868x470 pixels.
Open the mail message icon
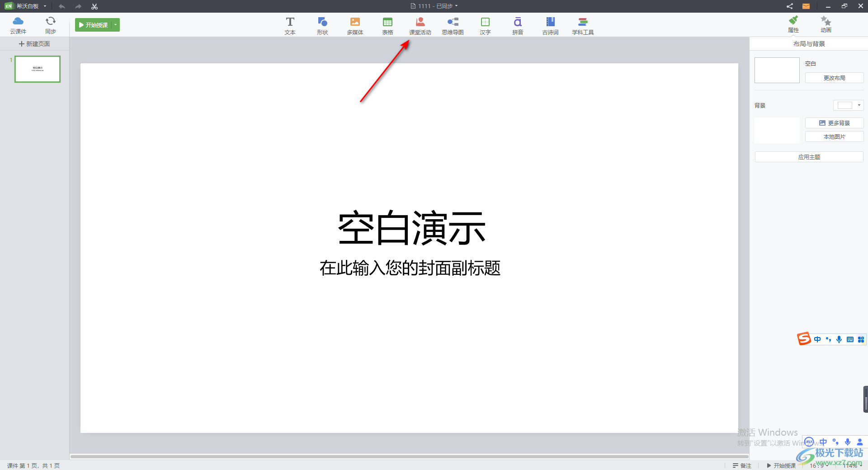pyautogui.click(x=806, y=6)
